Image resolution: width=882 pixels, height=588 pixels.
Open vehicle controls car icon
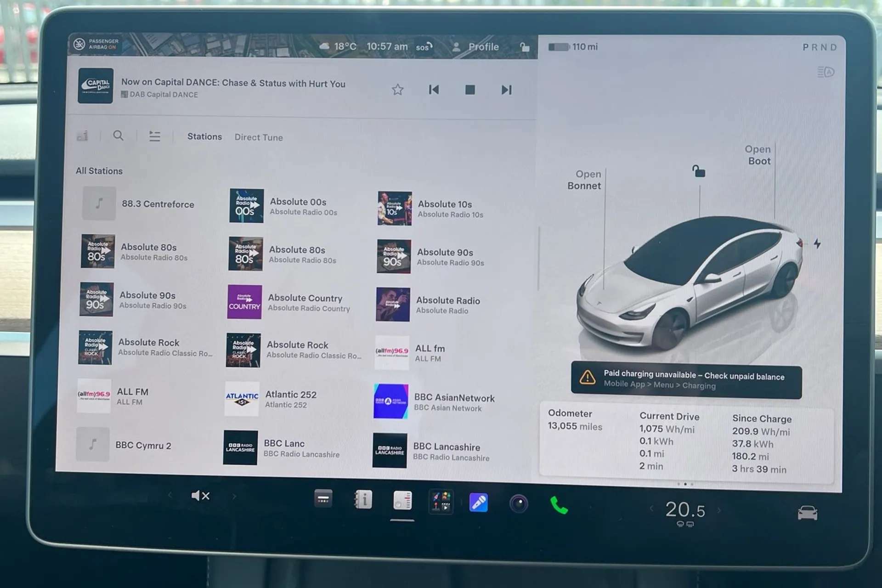coord(807,513)
